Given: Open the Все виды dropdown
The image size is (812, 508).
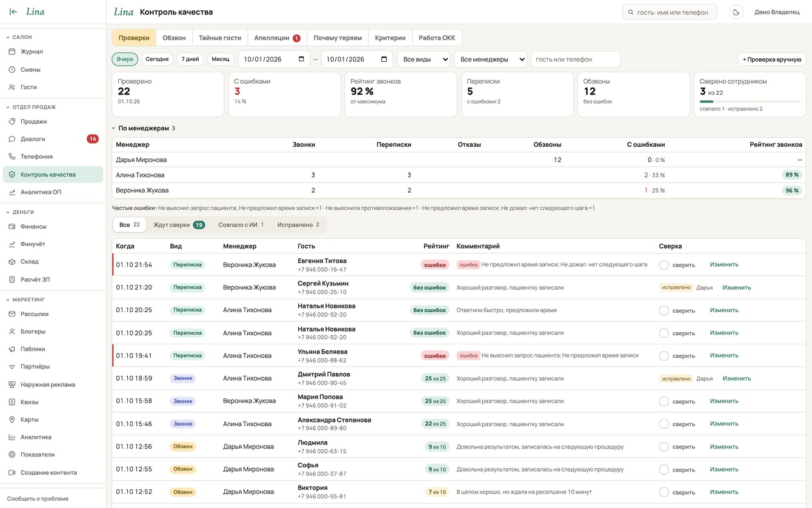Looking at the screenshot, I should (424, 59).
